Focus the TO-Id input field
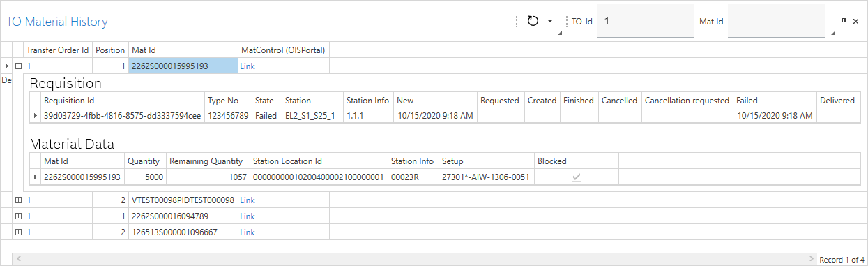The height and width of the screenshot is (266, 868). (x=646, y=22)
